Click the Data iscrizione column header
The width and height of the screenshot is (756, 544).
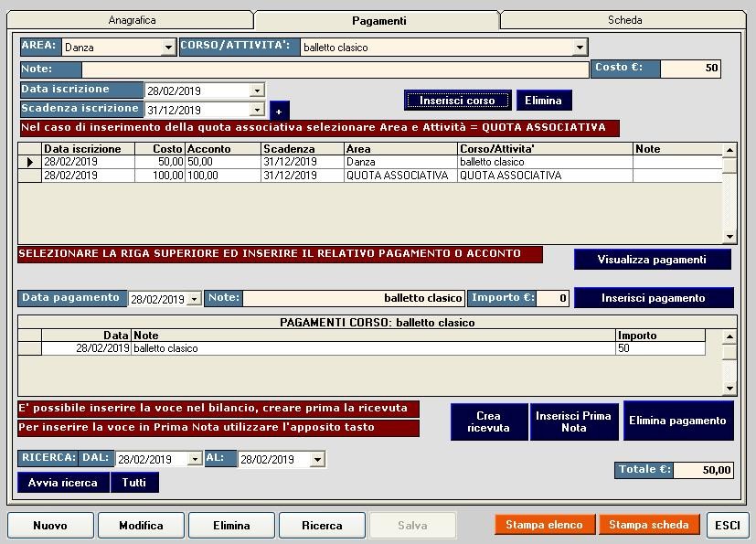coord(89,149)
